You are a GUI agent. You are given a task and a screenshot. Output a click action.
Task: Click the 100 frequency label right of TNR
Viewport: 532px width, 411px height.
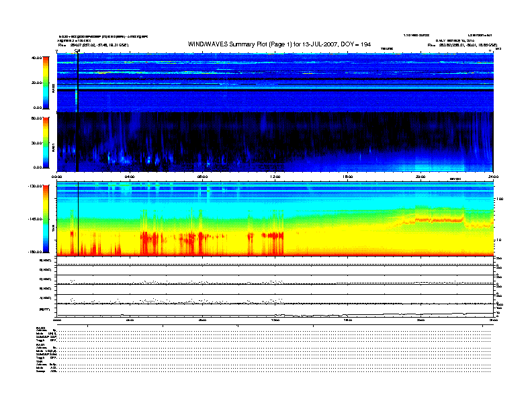click(x=500, y=199)
